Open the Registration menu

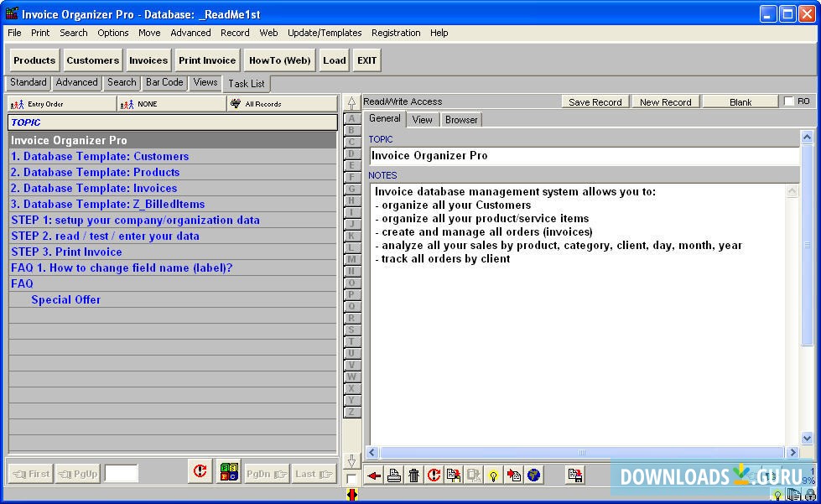coord(396,33)
